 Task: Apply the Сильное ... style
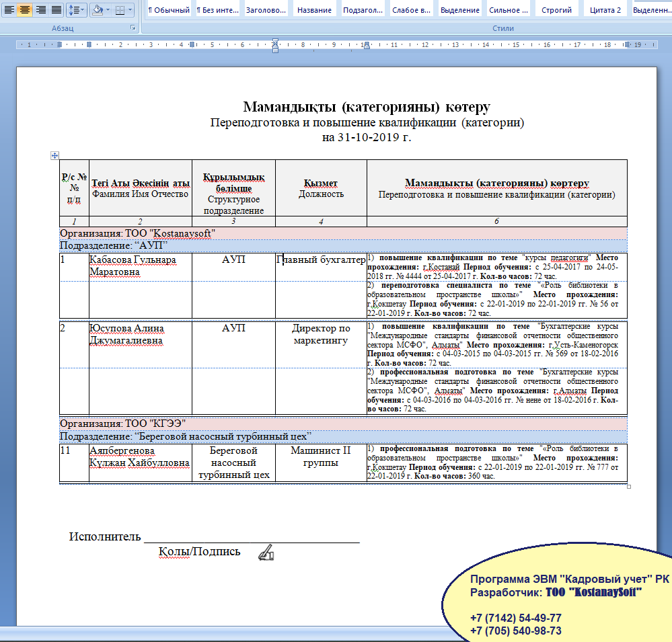click(509, 10)
